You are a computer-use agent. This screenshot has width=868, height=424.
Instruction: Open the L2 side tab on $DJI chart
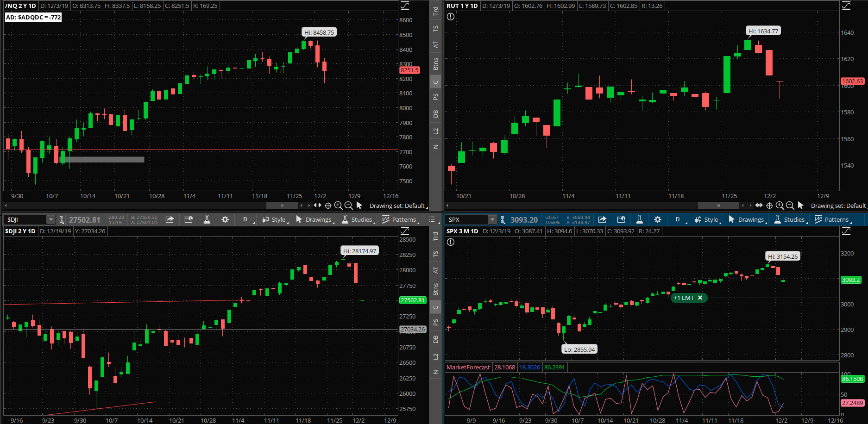point(435,356)
